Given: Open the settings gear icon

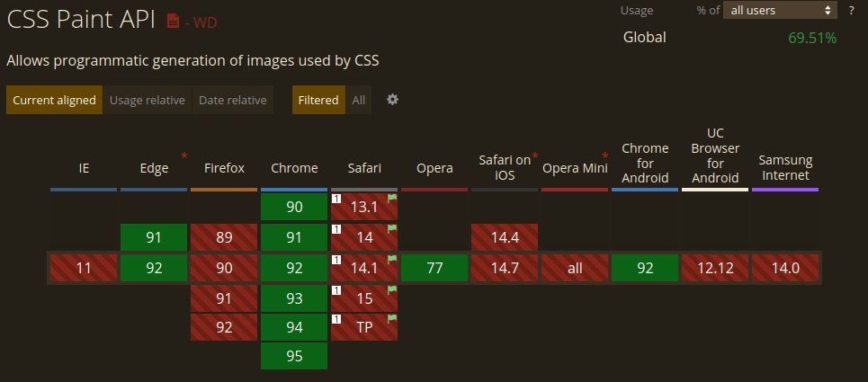Looking at the screenshot, I should point(392,99).
